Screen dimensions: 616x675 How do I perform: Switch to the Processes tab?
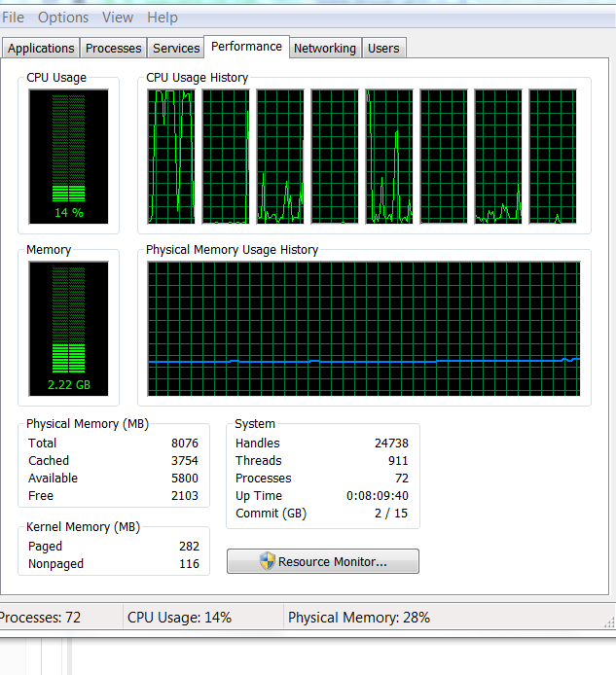click(113, 49)
